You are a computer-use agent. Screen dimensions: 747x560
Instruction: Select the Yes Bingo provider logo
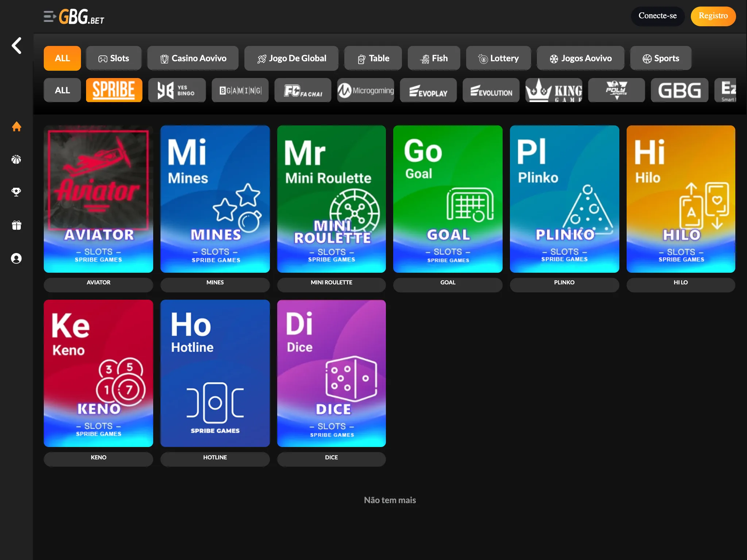click(x=177, y=90)
